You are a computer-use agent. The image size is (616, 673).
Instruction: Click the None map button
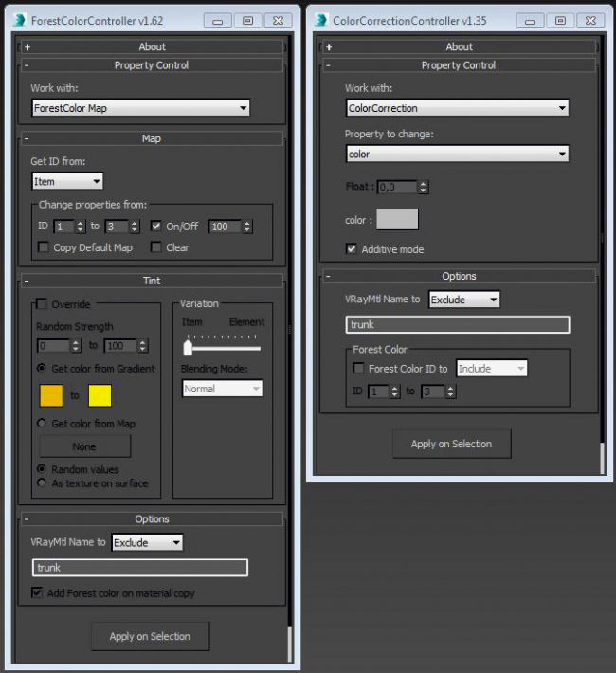[84, 446]
